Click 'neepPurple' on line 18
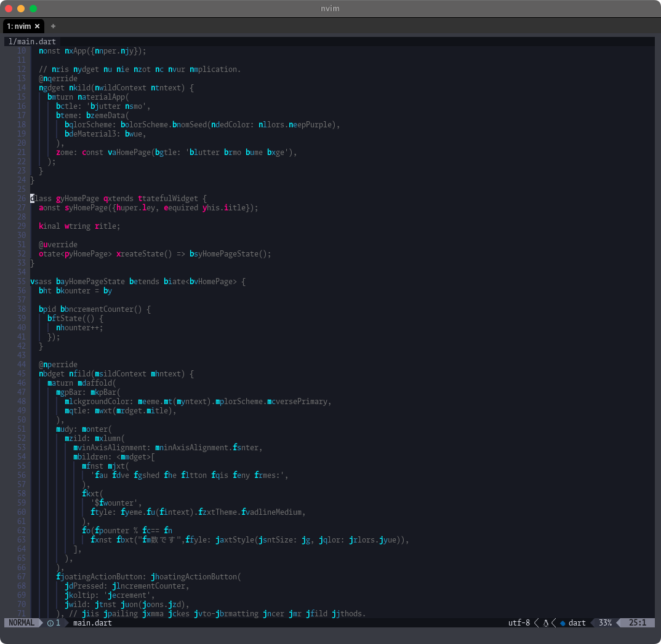 tap(310, 125)
